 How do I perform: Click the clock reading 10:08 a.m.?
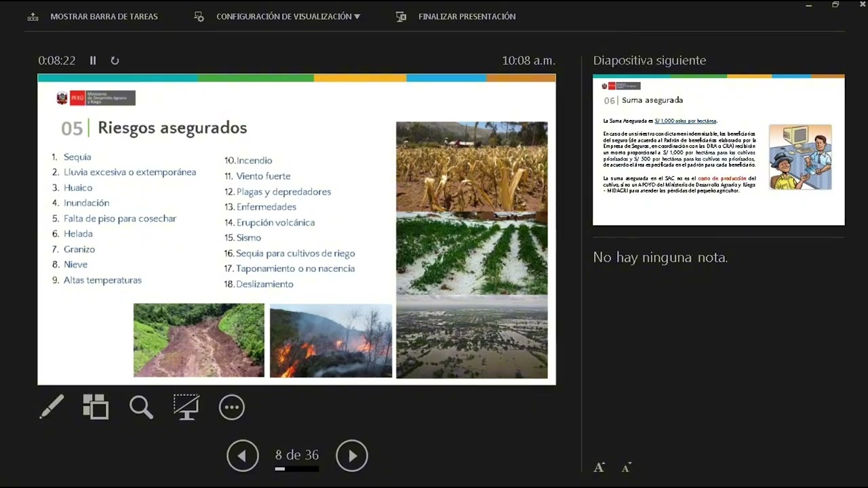click(529, 60)
